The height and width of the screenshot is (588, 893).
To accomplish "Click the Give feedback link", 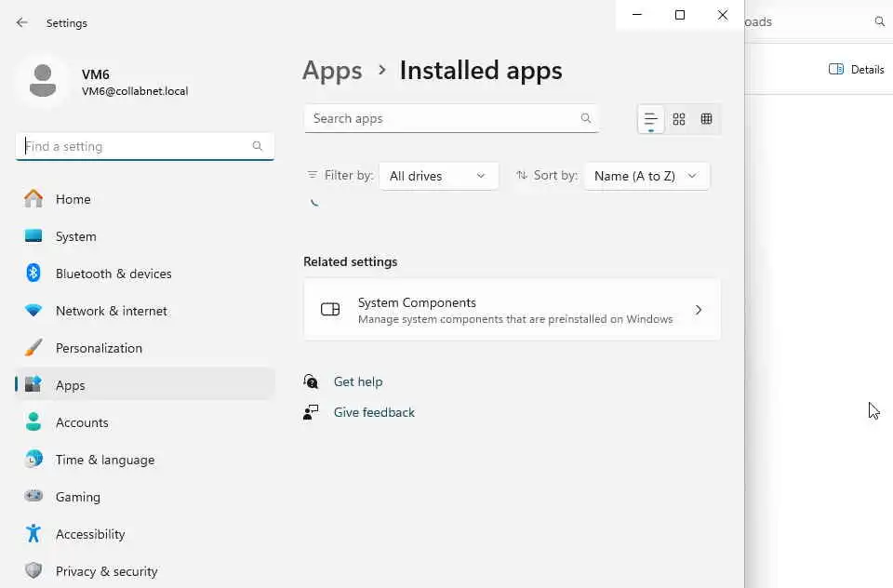I will click(374, 412).
